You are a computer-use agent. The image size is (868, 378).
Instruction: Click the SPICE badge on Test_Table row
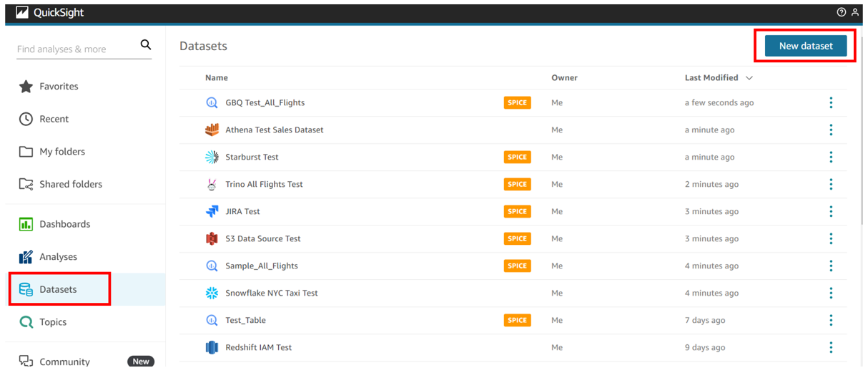517,321
